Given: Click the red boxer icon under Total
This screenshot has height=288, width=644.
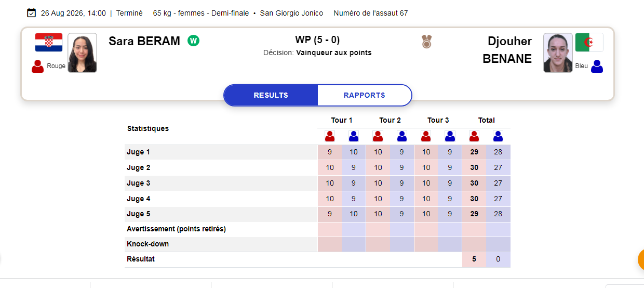Looking at the screenshot, I should pos(474,136).
